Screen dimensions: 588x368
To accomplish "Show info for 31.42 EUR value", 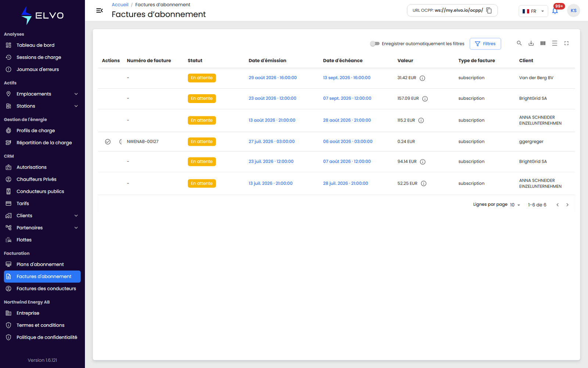I will tap(422, 78).
